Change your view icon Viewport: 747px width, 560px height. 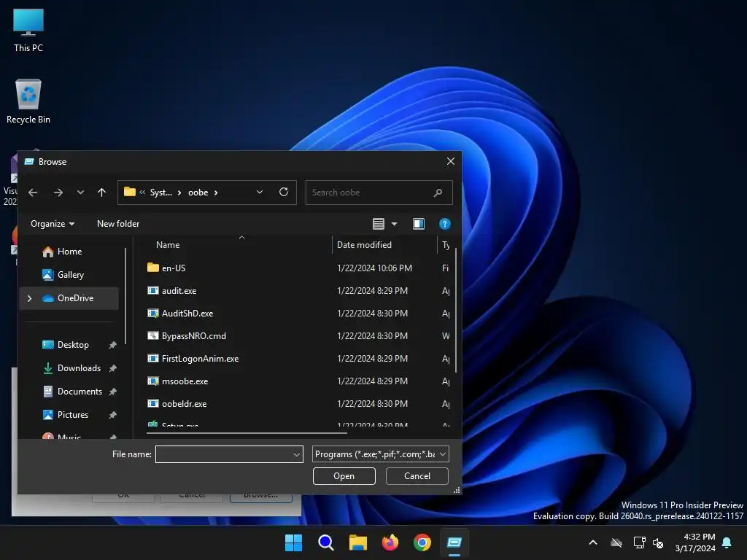379,224
